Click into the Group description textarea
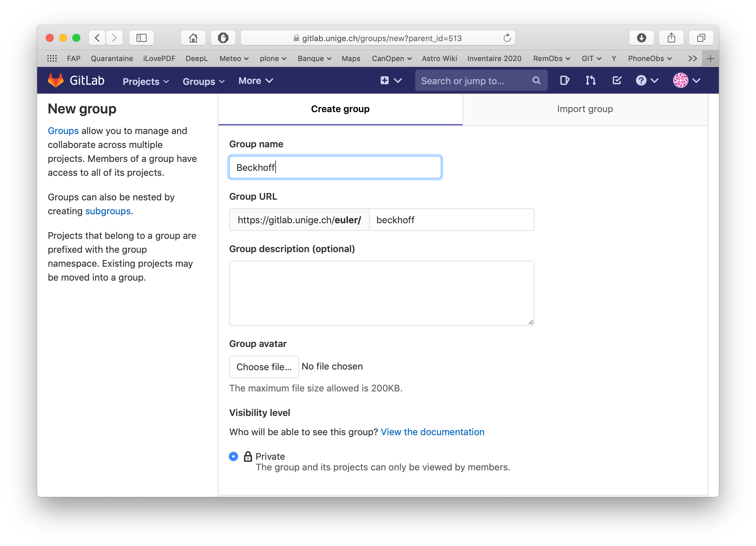Image resolution: width=756 pixels, height=546 pixels. point(381,293)
